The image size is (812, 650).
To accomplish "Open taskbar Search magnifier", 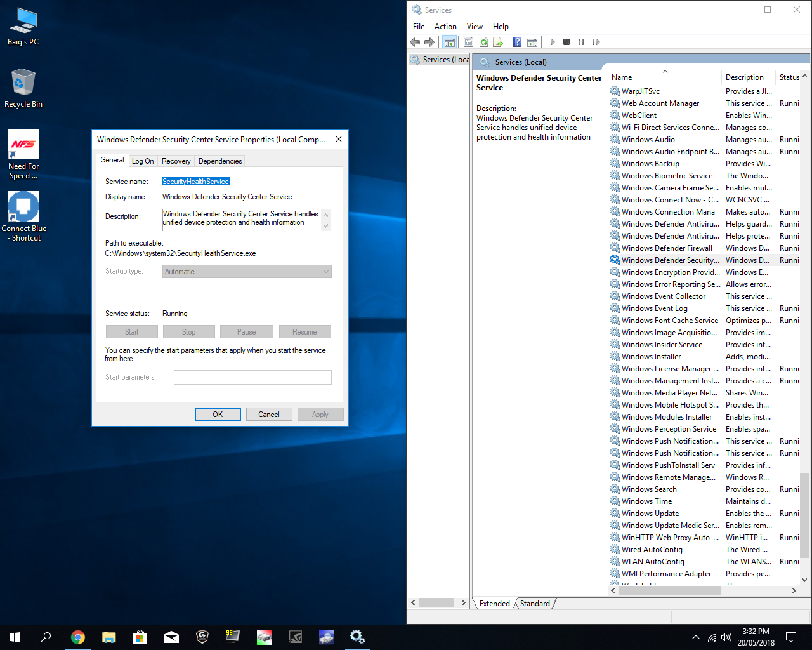I will pos(46,637).
